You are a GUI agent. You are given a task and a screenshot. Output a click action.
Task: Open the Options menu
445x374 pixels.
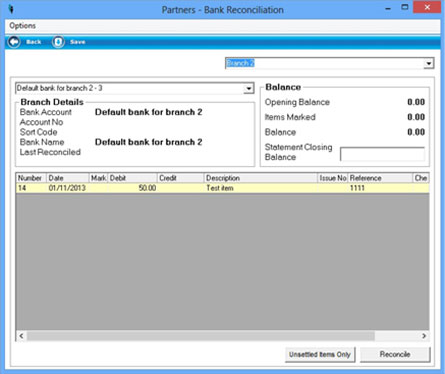(x=22, y=26)
